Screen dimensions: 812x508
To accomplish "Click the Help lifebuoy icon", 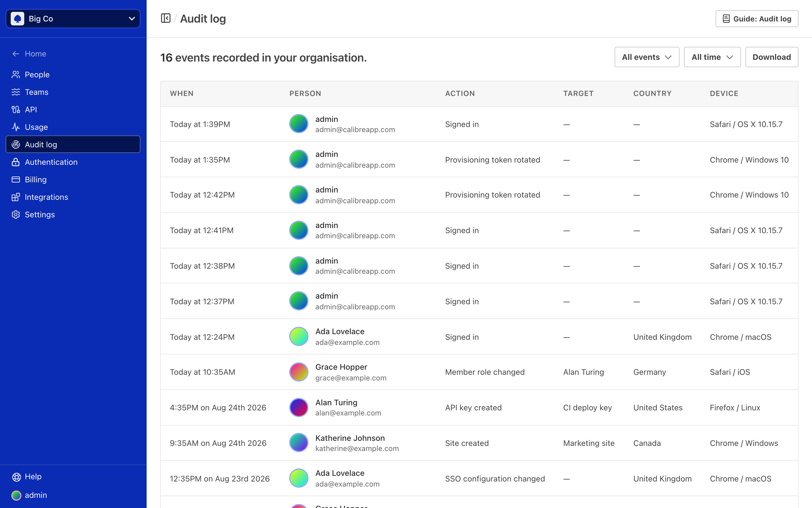I will point(16,477).
